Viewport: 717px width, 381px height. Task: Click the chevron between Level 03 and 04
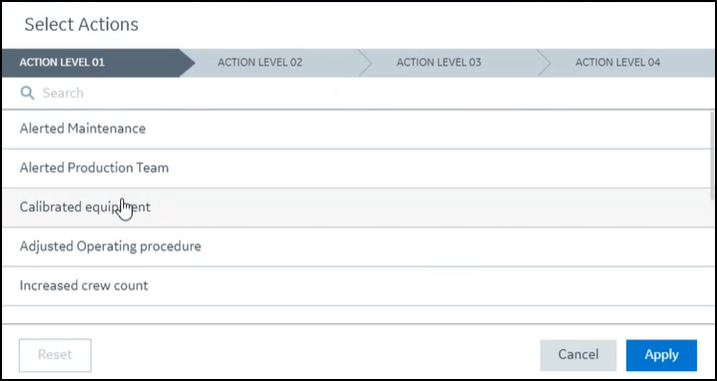544,63
